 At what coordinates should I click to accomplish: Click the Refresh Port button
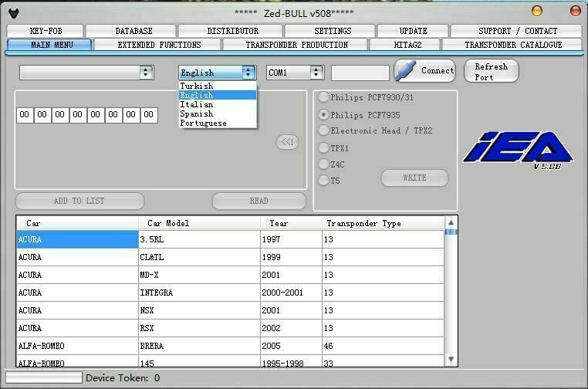492,71
